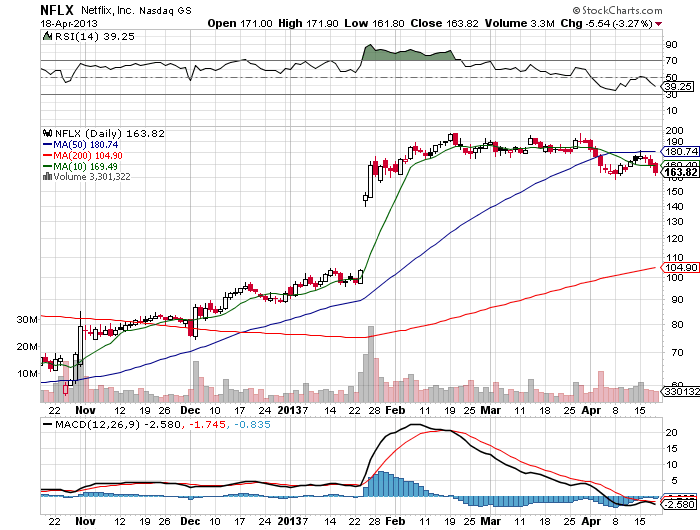
Task: Click the 20M label on the volume axis
Action: pyautogui.click(x=27, y=346)
